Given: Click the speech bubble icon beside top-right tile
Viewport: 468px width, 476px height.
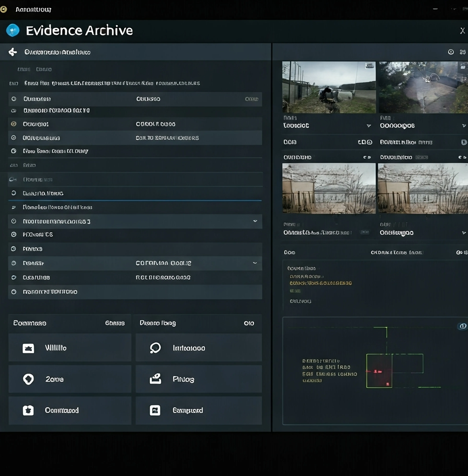Looking at the screenshot, I should pos(155,348).
